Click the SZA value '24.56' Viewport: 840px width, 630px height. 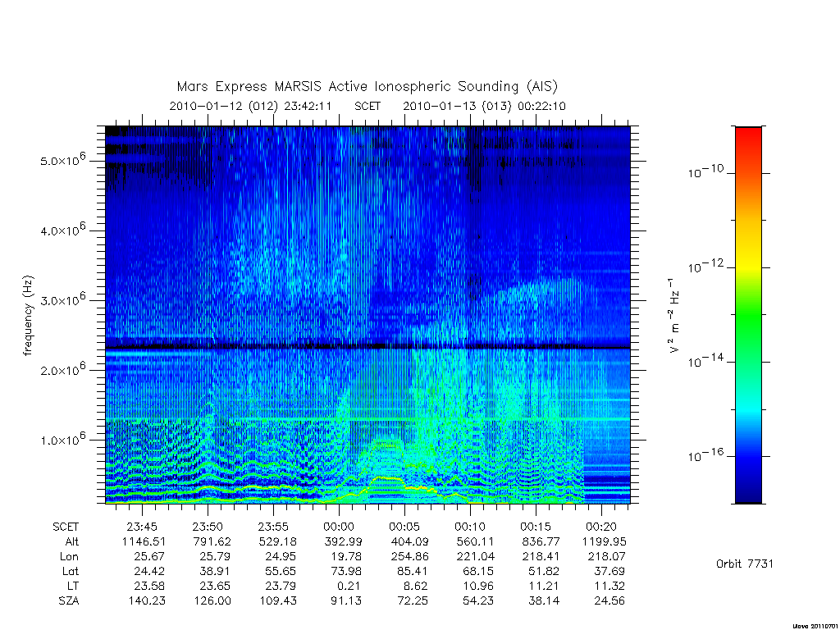tap(609, 601)
